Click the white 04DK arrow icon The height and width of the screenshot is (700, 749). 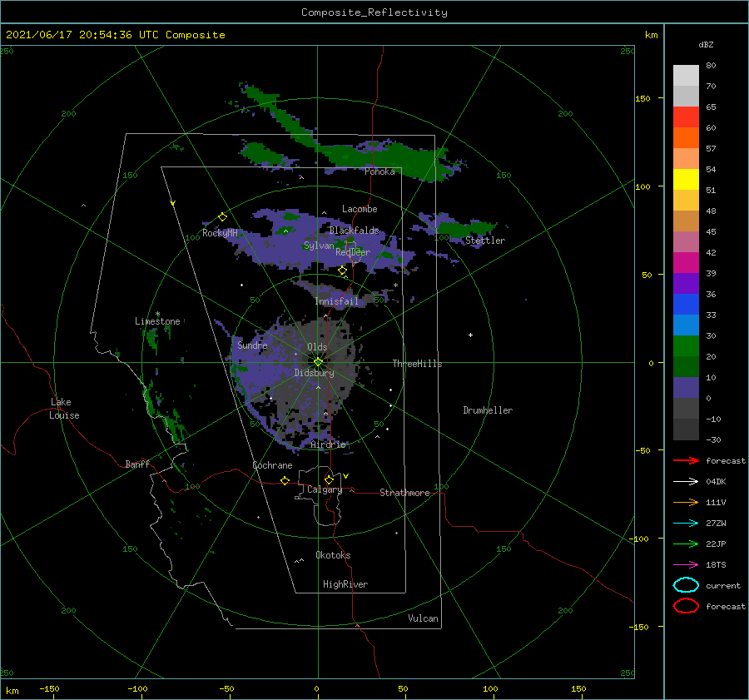pyautogui.click(x=686, y=482)
